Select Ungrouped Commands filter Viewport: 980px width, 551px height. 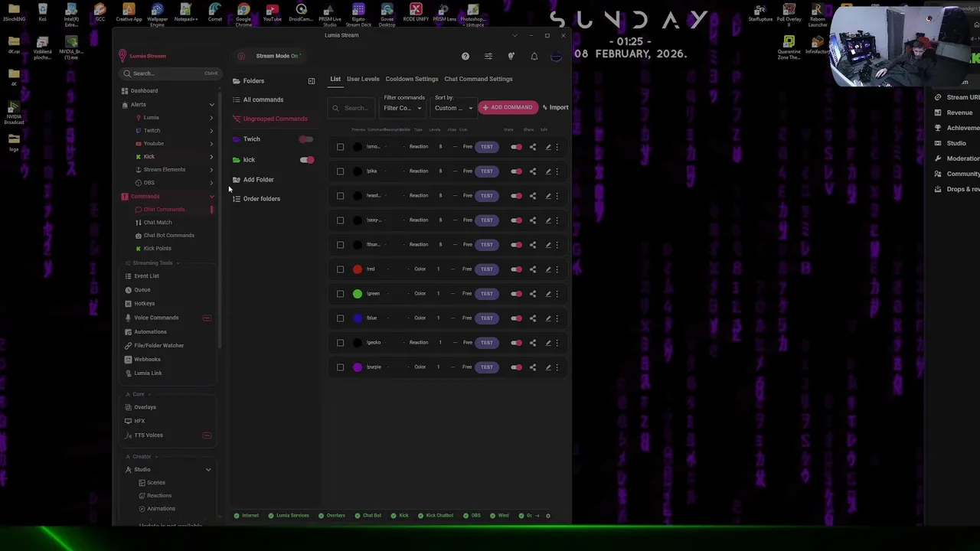point(275,119)
